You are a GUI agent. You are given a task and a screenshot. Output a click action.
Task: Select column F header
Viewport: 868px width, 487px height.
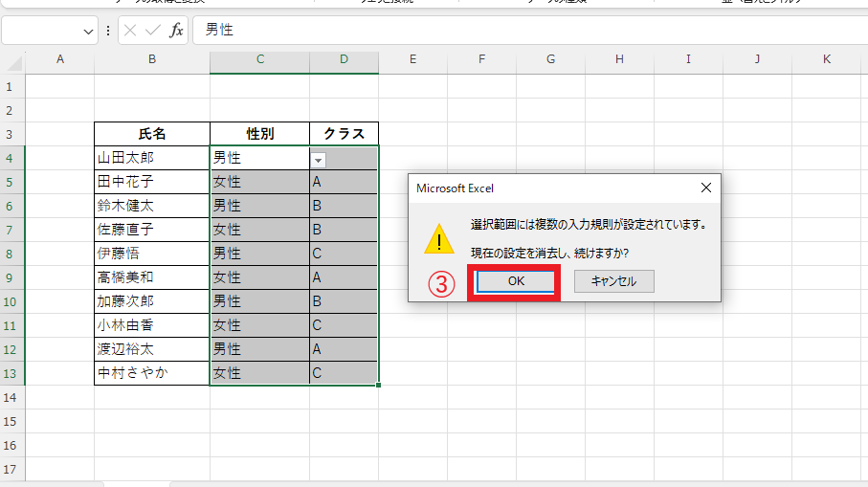coord(481,59)
